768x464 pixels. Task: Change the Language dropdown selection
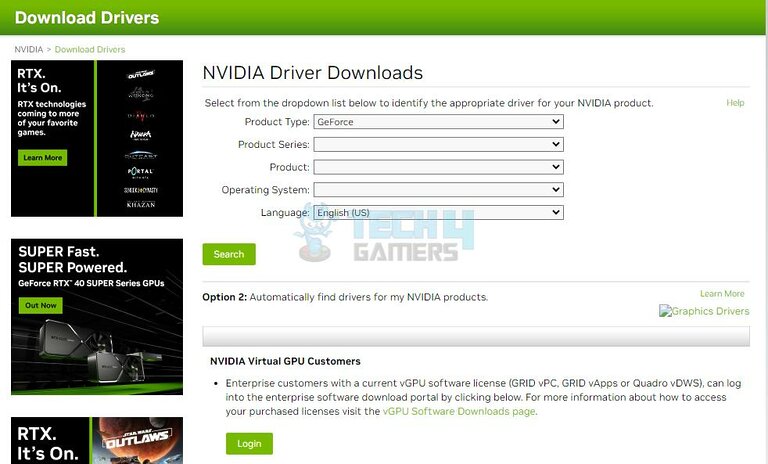tap(438, 212)
